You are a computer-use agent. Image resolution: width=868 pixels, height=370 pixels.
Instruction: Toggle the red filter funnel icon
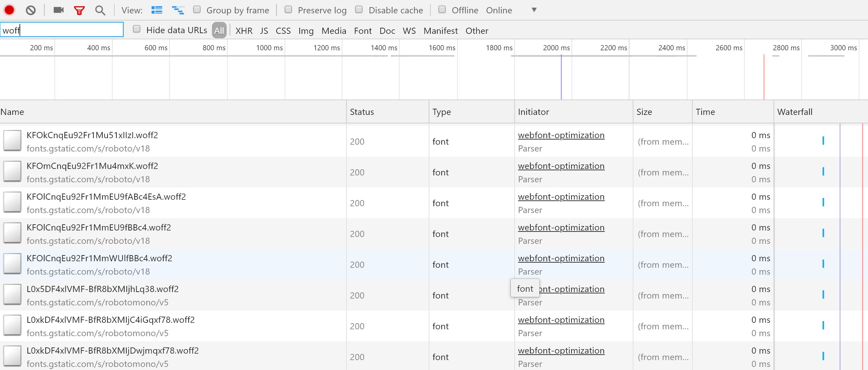click(79, 11)
